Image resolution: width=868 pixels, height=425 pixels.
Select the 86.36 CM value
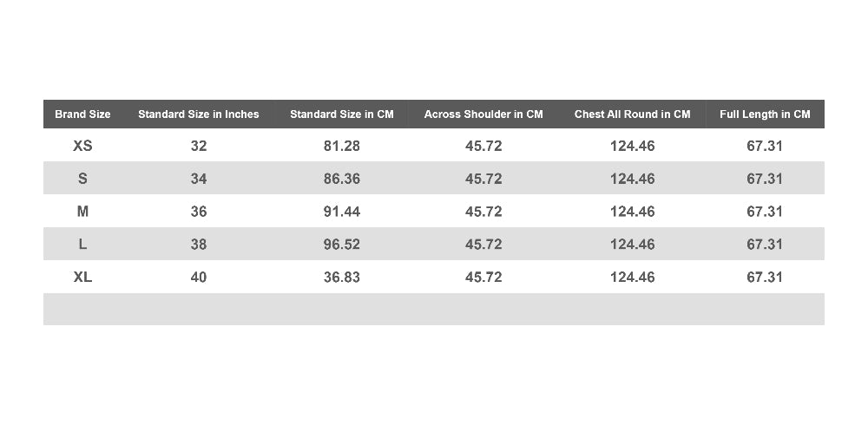point(341,179)
